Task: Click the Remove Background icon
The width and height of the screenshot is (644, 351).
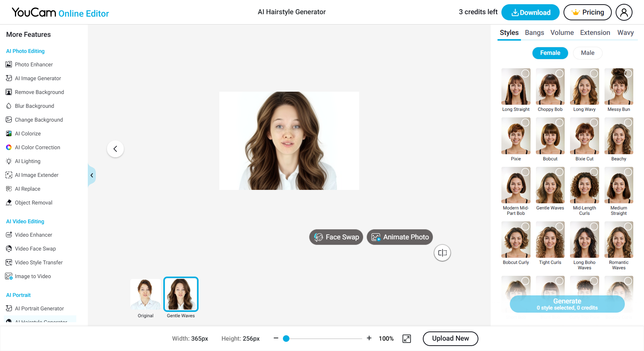Action: [x=9, y=92]
